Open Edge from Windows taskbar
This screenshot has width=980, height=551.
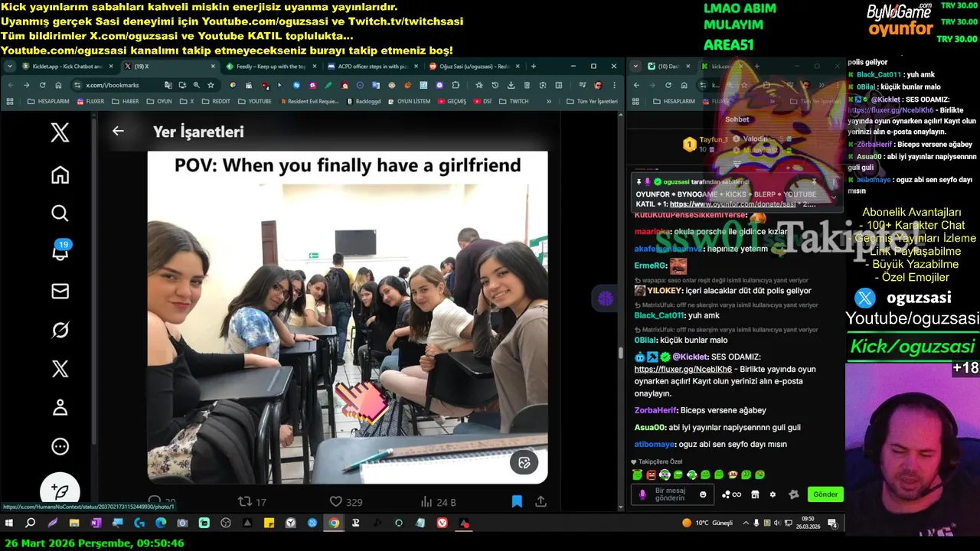click(160, 523)
